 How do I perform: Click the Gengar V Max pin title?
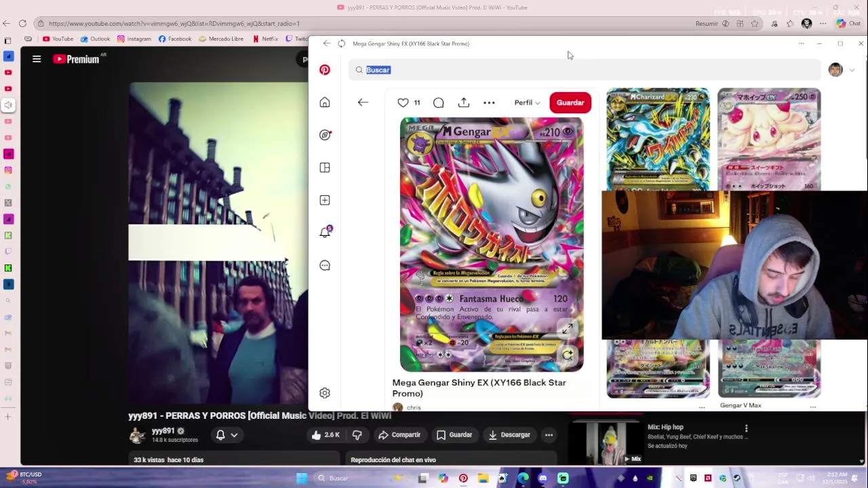coord(741,405)
